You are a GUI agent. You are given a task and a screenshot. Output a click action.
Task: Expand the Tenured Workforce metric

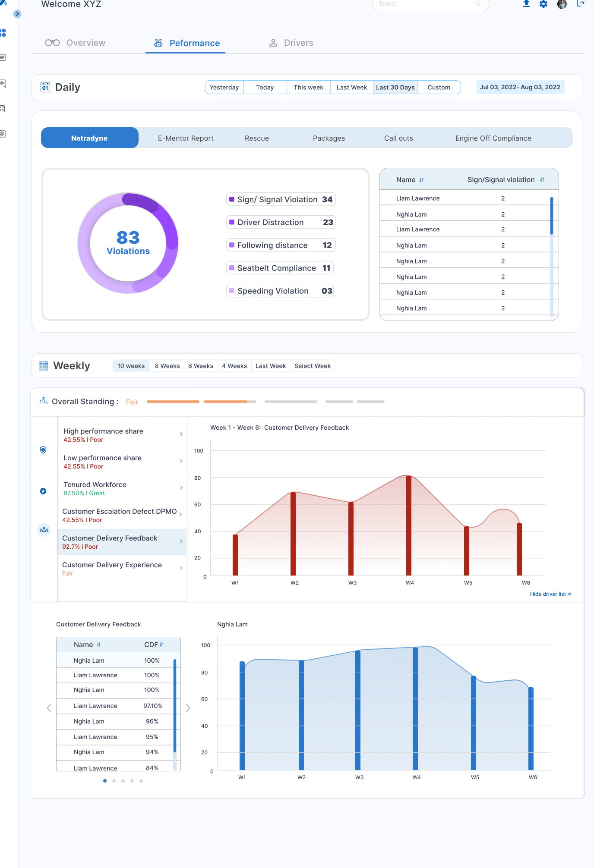181,488
